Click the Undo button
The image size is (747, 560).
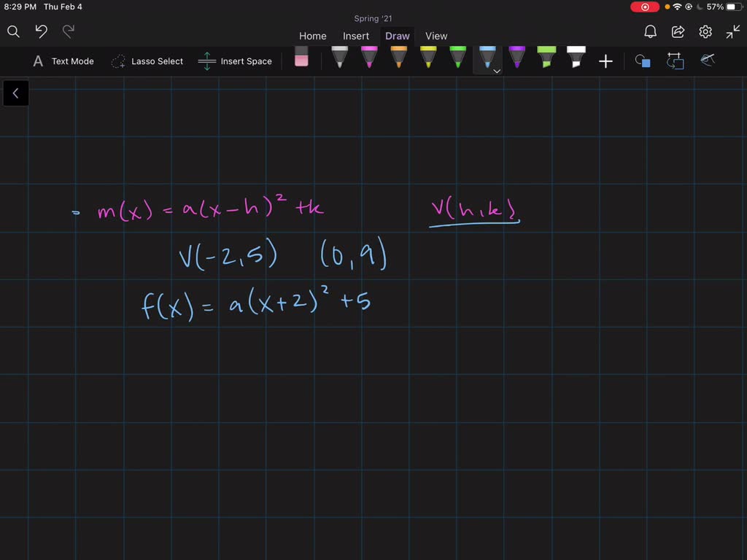click(40, 31)
